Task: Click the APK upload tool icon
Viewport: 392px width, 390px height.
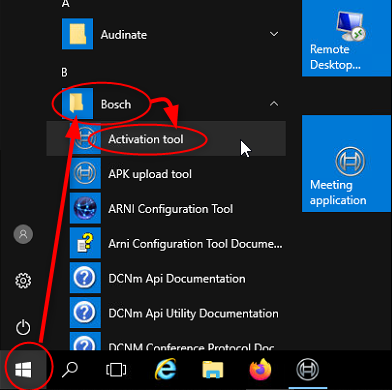Action: pyautogui.click(x=85, y=173)
